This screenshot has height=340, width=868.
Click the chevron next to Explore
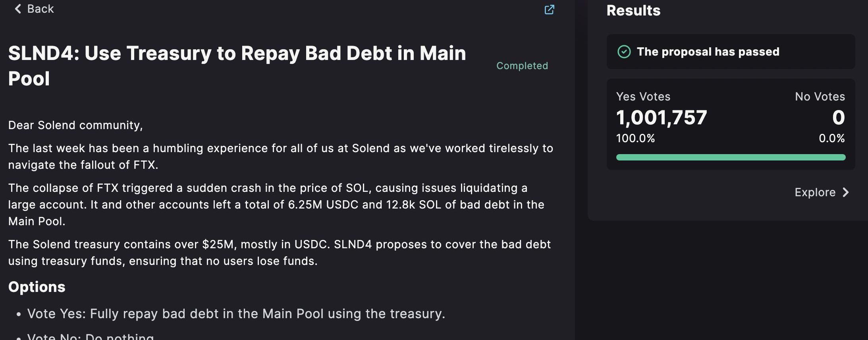click(x=846, y=192)
